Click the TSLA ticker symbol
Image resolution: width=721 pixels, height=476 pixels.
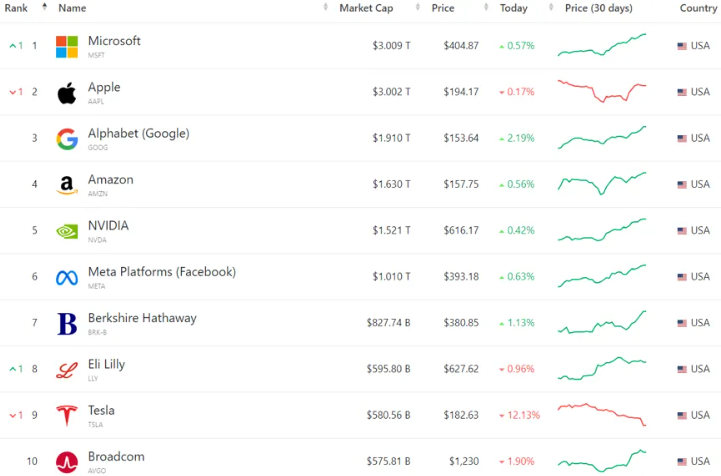95,424
